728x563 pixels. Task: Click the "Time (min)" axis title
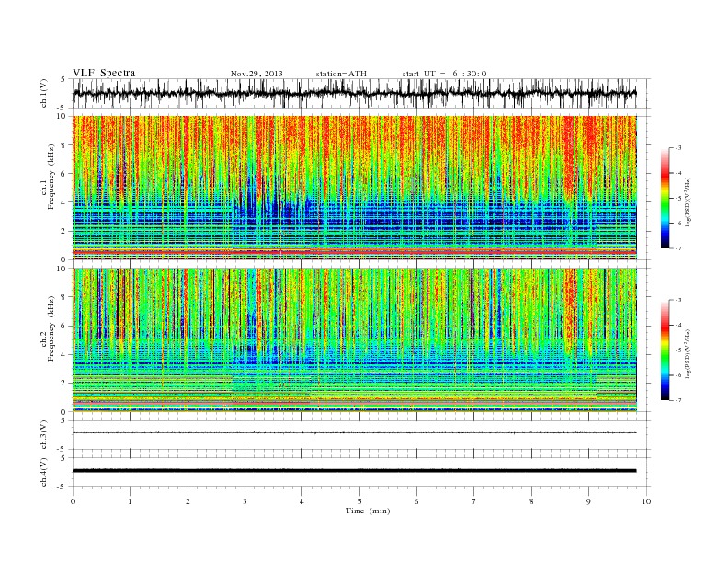[x=368, y=511]
